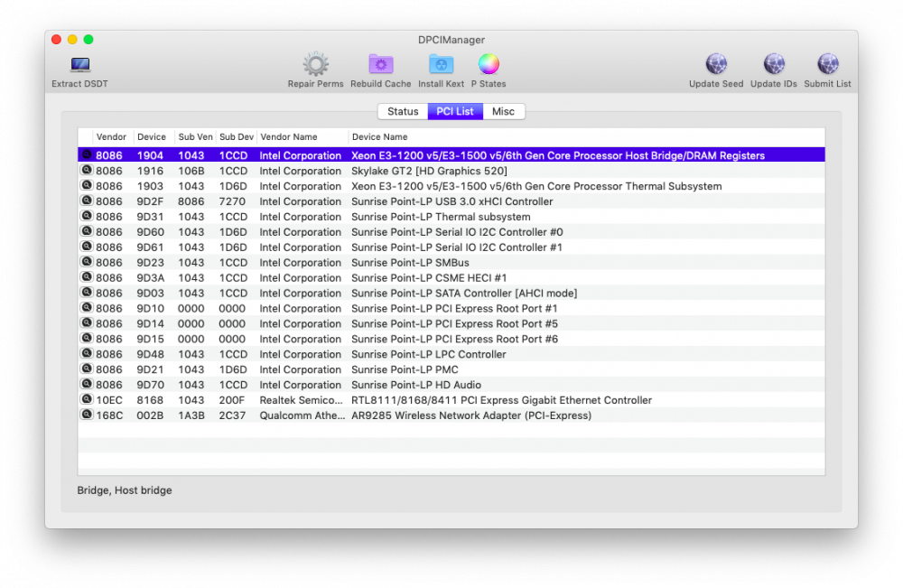This screenshot has width=903, height=588.
Task: Click search icon on Thermal Subsystem Xeon row
Action: point(87,185)
